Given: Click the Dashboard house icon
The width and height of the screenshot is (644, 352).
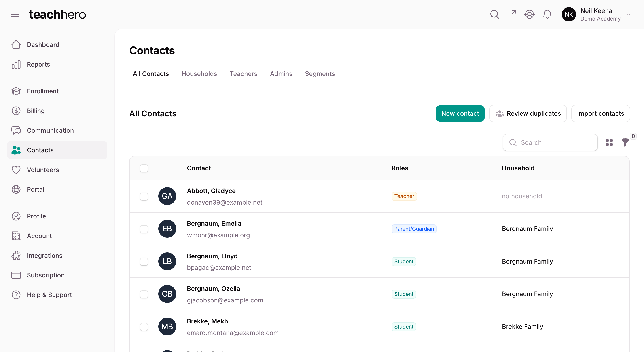Looking at the screenshot, I should pos(16,45).
